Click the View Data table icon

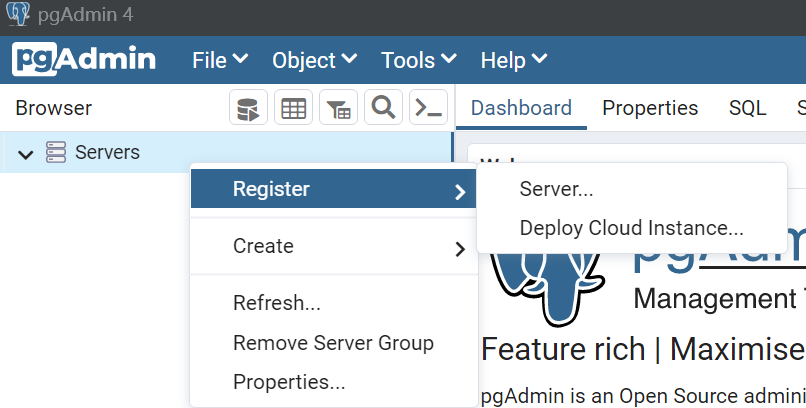(293, 108)
